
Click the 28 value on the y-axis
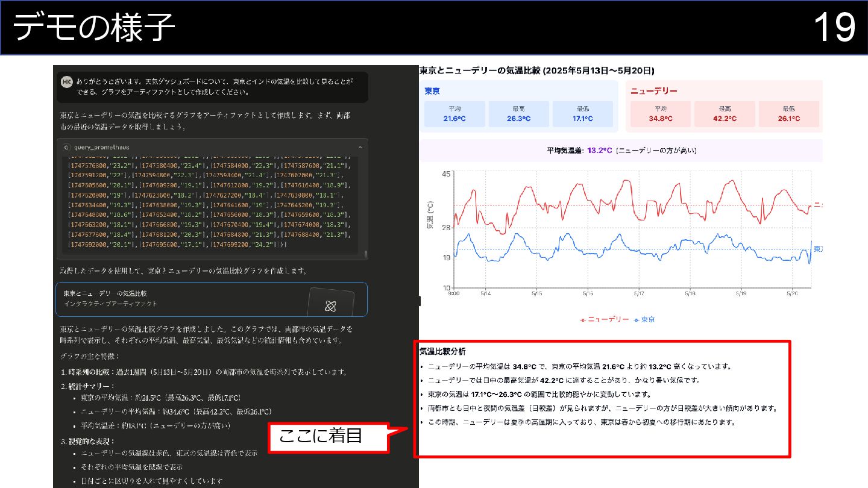point(447,228)
